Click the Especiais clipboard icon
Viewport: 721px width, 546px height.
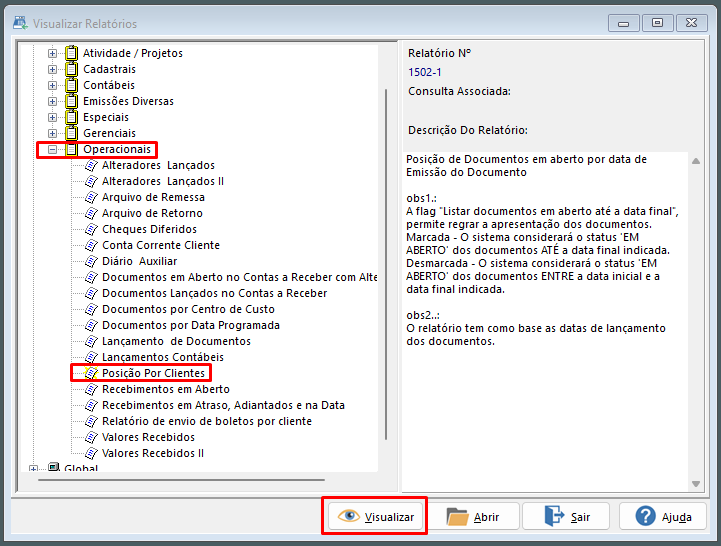(71, 117)
